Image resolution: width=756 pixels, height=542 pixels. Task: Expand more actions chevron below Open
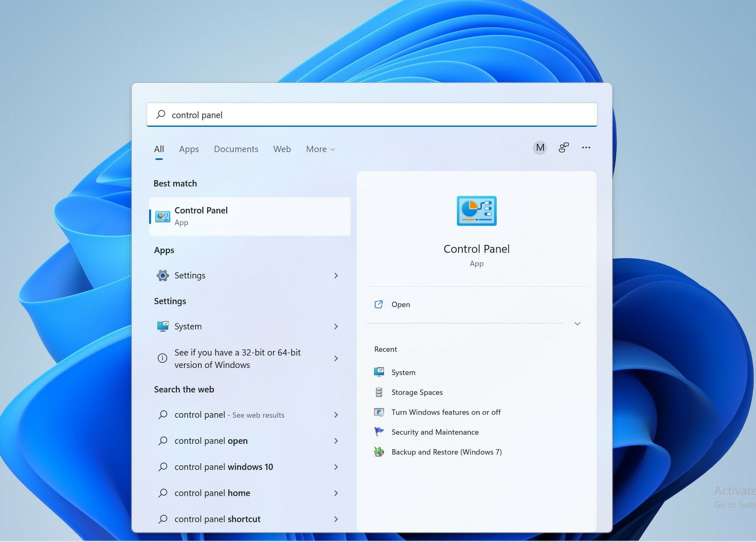(577, 324)
